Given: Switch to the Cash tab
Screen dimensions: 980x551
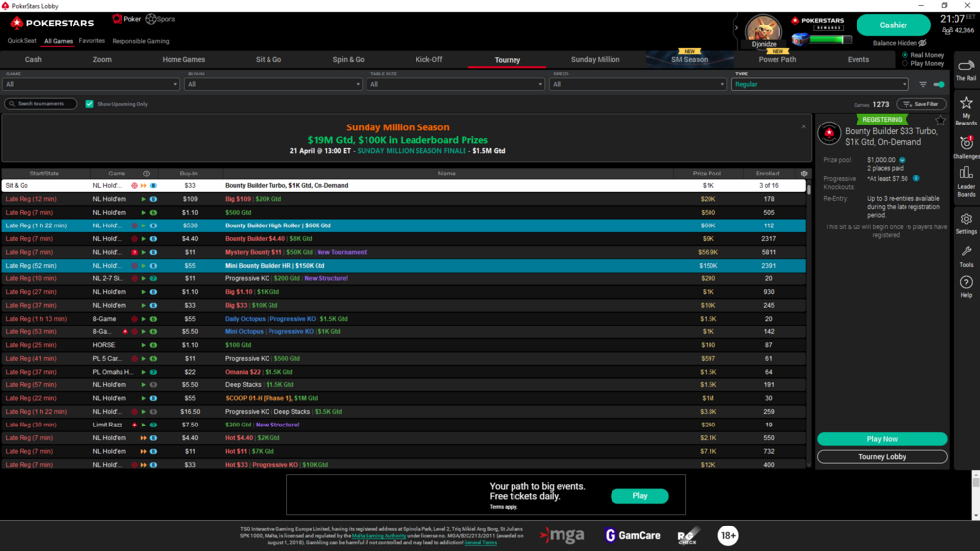Looking at the screenshot, I should click(33, 60).
